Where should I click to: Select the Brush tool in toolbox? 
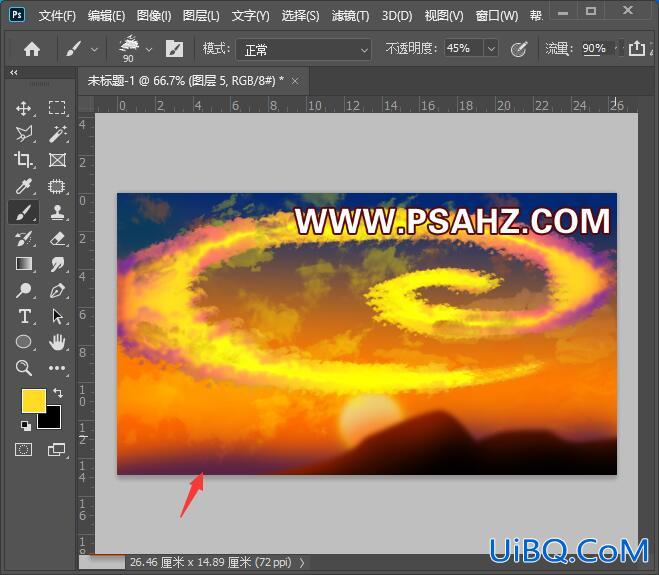click(x=24, y=212)
